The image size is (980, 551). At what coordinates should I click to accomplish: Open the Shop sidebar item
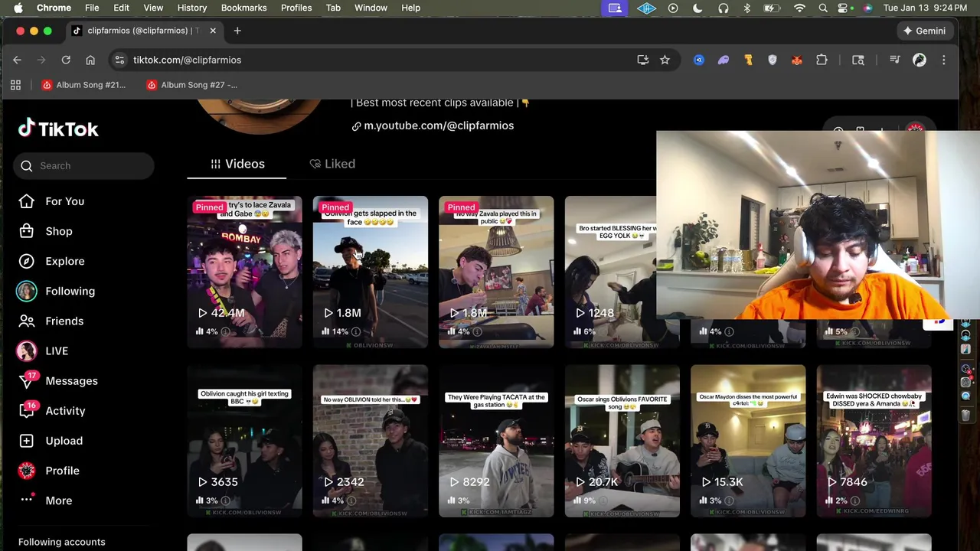pos(58,231)
